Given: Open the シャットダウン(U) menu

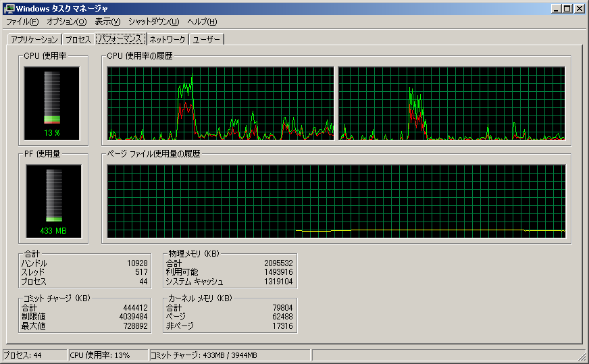Looking at the screenshot, I should point(154,22).
